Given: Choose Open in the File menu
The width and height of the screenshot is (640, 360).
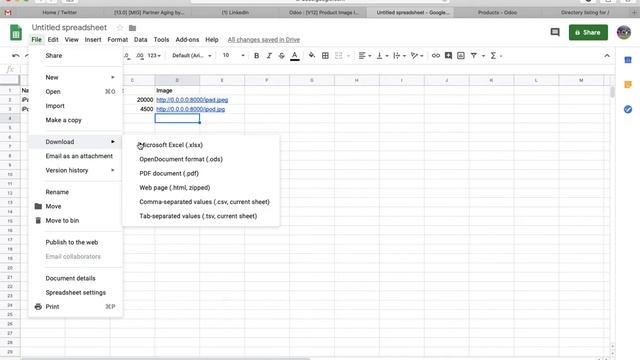Looking at the screenshot, I should pos(76,91).
